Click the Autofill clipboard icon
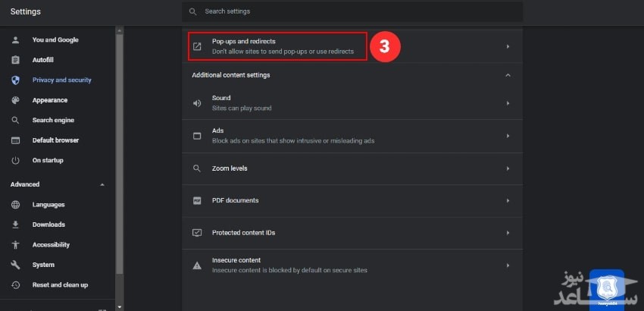 pyautogui.click(x=15, y=60)
